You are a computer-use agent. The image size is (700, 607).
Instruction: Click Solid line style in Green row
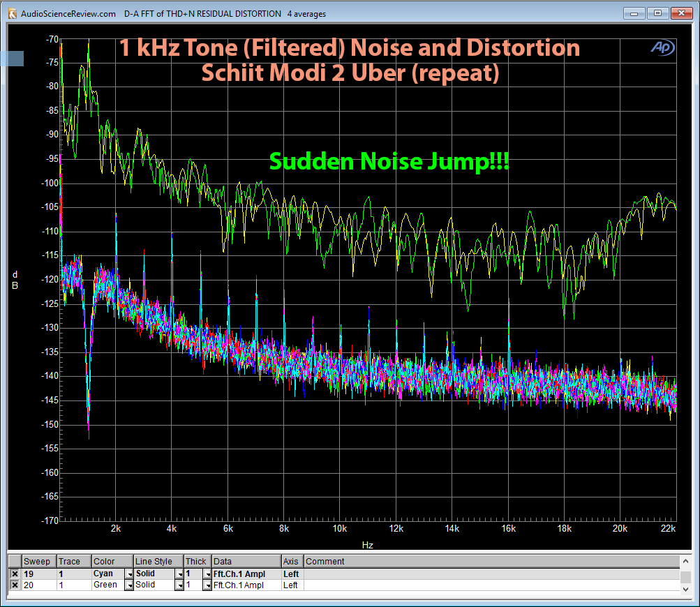(154, 585)
